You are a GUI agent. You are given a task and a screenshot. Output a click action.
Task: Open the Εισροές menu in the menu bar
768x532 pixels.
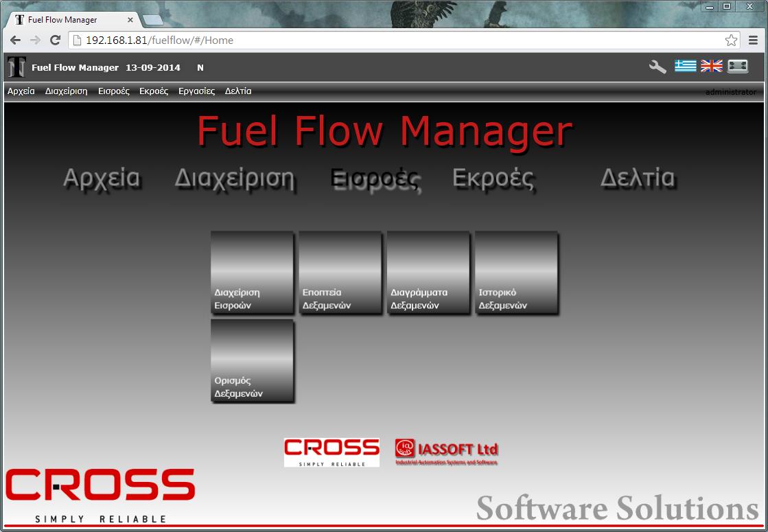coord(114,91)
